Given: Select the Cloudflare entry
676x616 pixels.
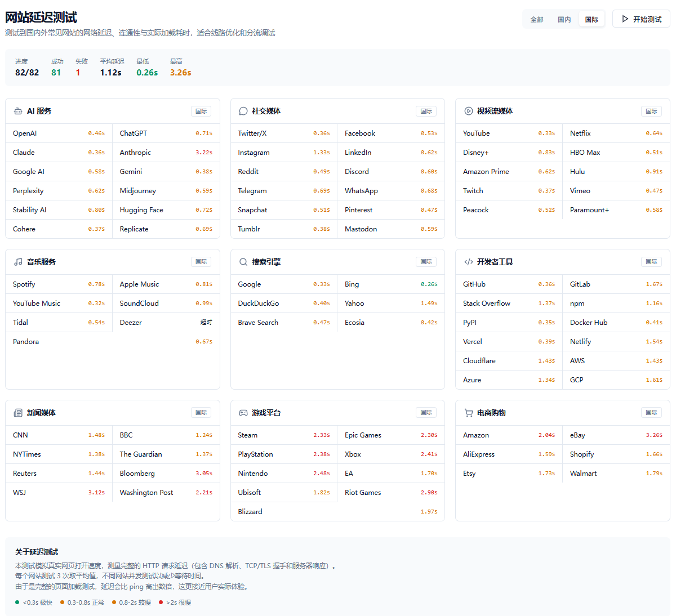Looking at the screenshot, I should coord(509,361).
